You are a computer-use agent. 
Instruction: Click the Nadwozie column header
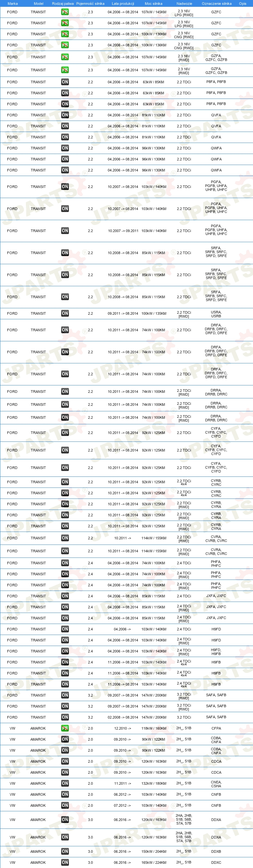[x=184, y=4]
